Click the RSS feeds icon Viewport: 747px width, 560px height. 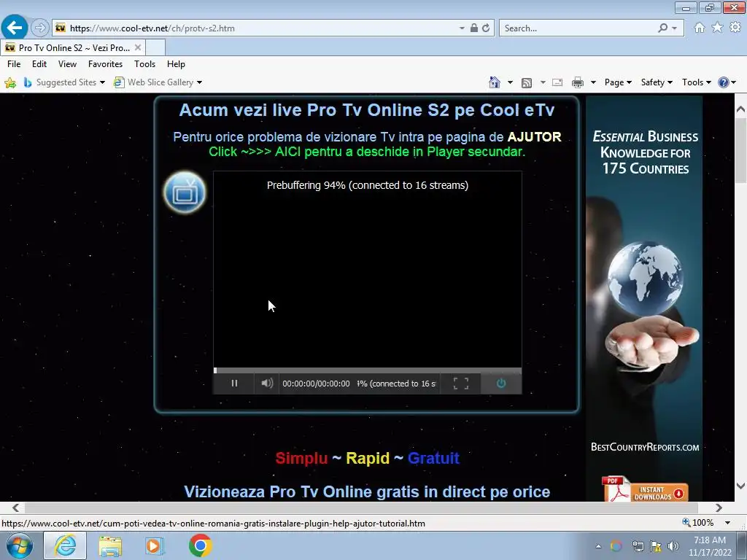click(x=527, y=83)
